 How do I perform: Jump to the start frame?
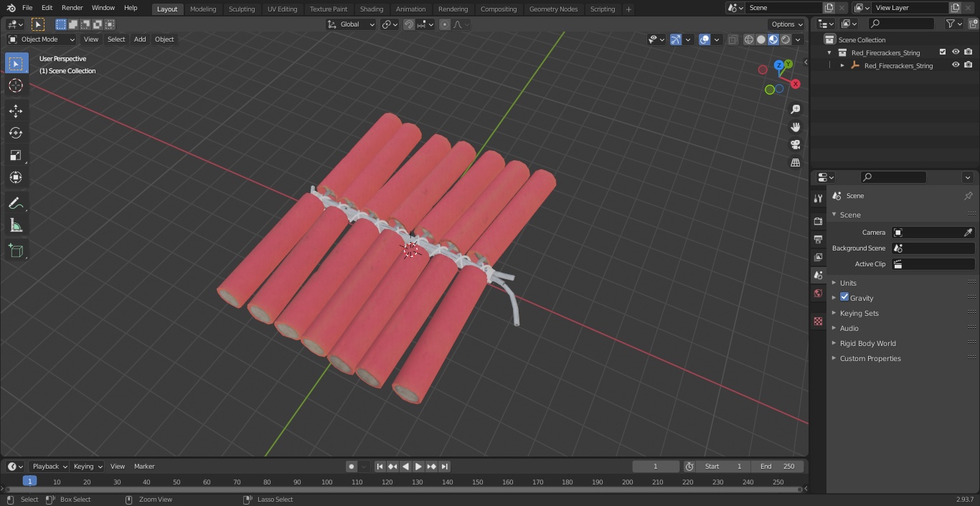(x=380, y=467)
